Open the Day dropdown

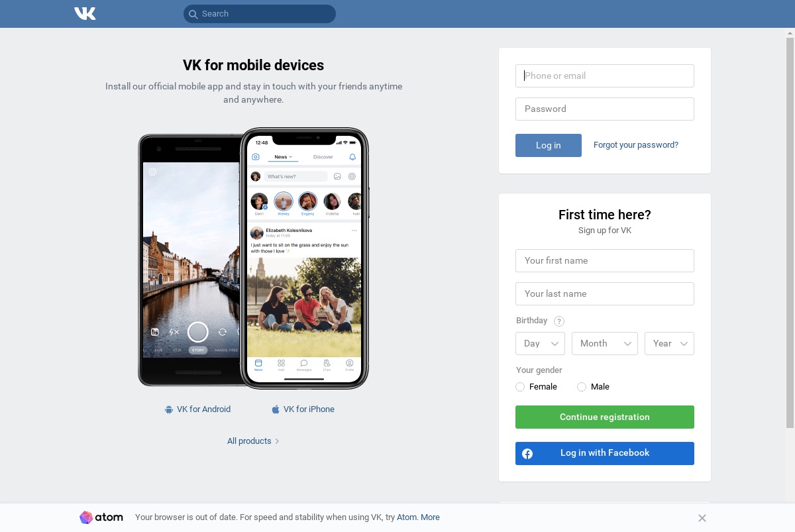[x=540, y=343]
